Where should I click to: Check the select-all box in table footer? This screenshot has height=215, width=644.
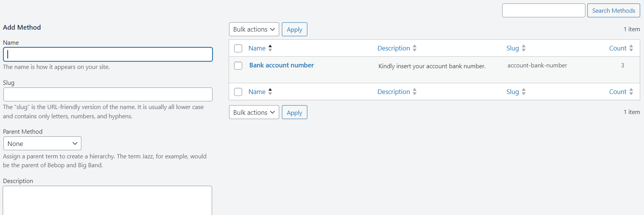coord(238,92)
